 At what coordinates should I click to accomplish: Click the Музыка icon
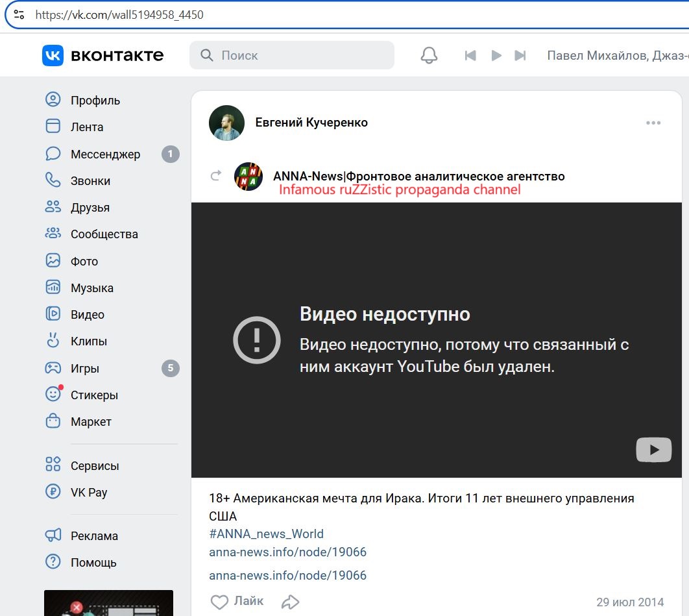coord(53,287)
